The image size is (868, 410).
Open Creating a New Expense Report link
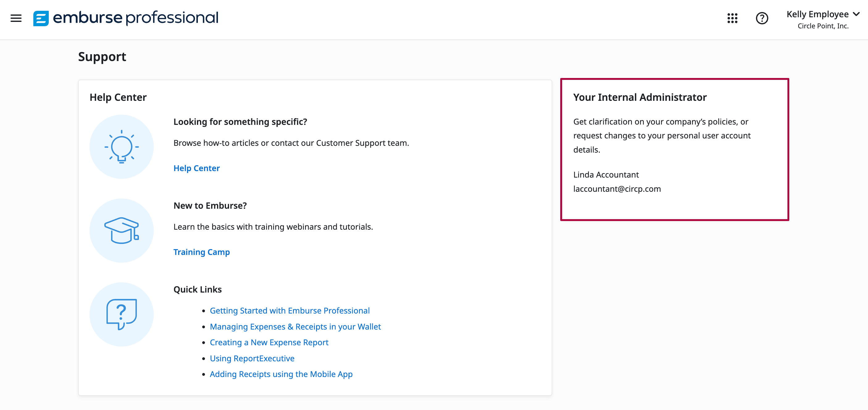pyautogui.click(x=269, y=343)
